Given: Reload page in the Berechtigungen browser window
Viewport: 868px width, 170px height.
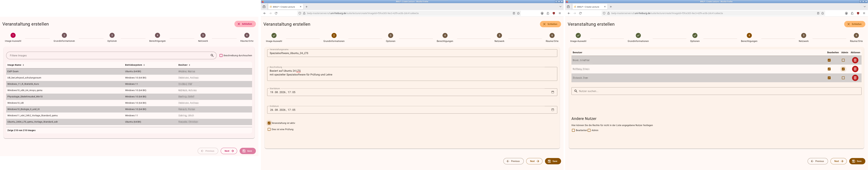Looking at the screenshot, I should (580, 13).
